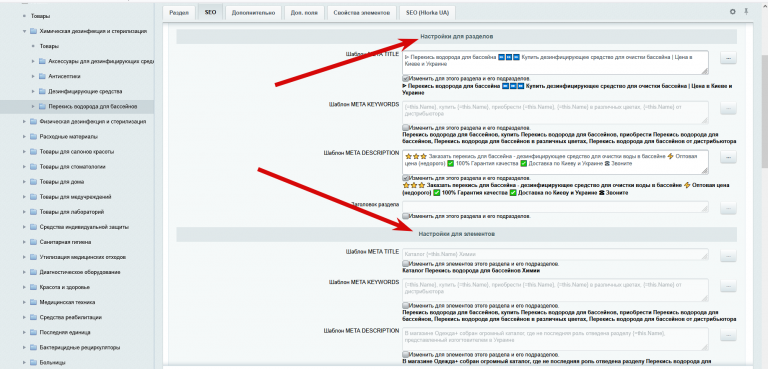Click folder icon of Последняя единица
The height and width of the screenshot is (369, 768).
pyautogui.click(x=33, y=332)
